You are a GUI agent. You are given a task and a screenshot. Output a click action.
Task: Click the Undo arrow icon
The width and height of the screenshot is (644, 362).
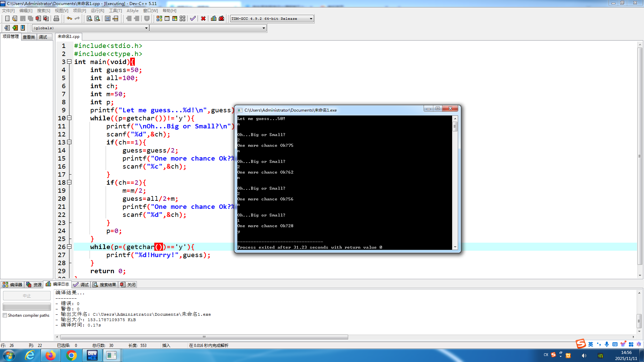click(69, 18)
